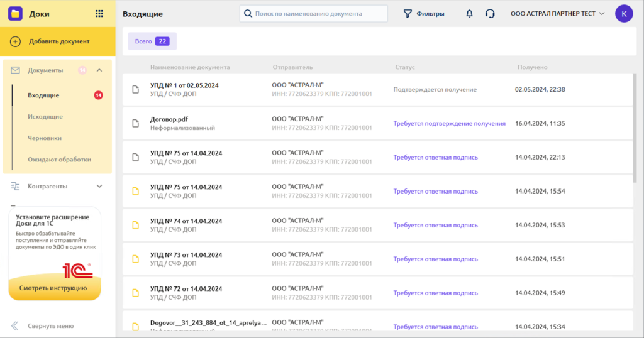Click the Фильтры funnel icon

click(408, 14)
